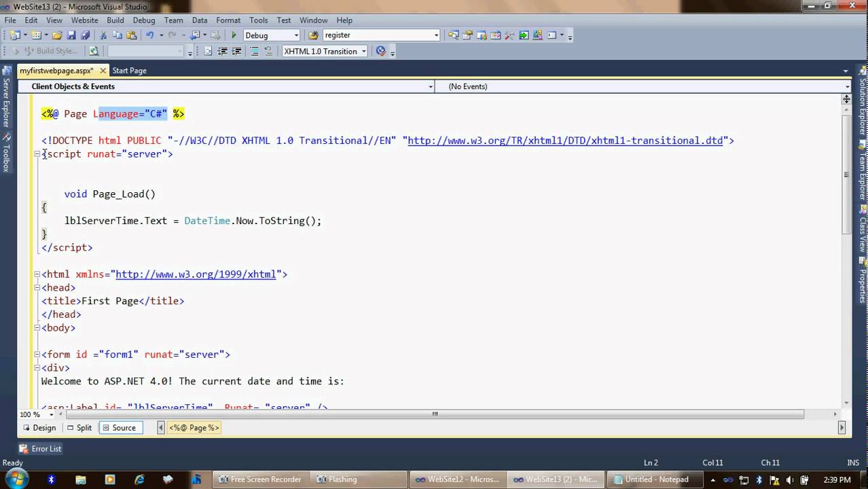Follow the www.w3.org/1999/xhtml link
868x489 pixels.
196,274
